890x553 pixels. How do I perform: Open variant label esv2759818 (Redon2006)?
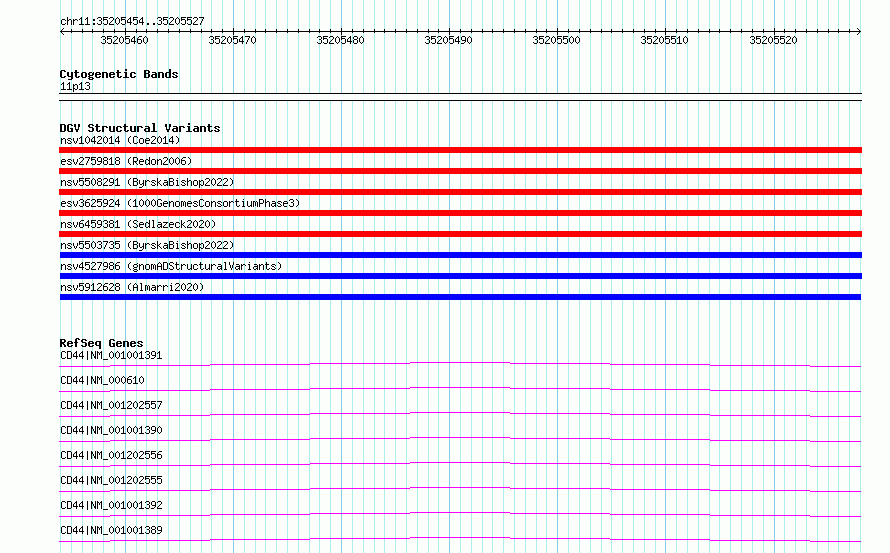point(126,161)
